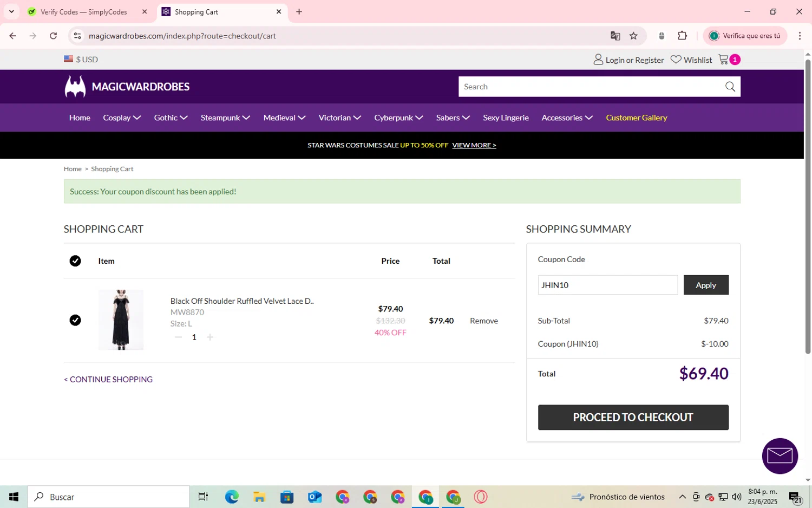Switch to the Verify Codes — SimplyCodes tab
Screen dimensions: 812x508
(84, 12)
